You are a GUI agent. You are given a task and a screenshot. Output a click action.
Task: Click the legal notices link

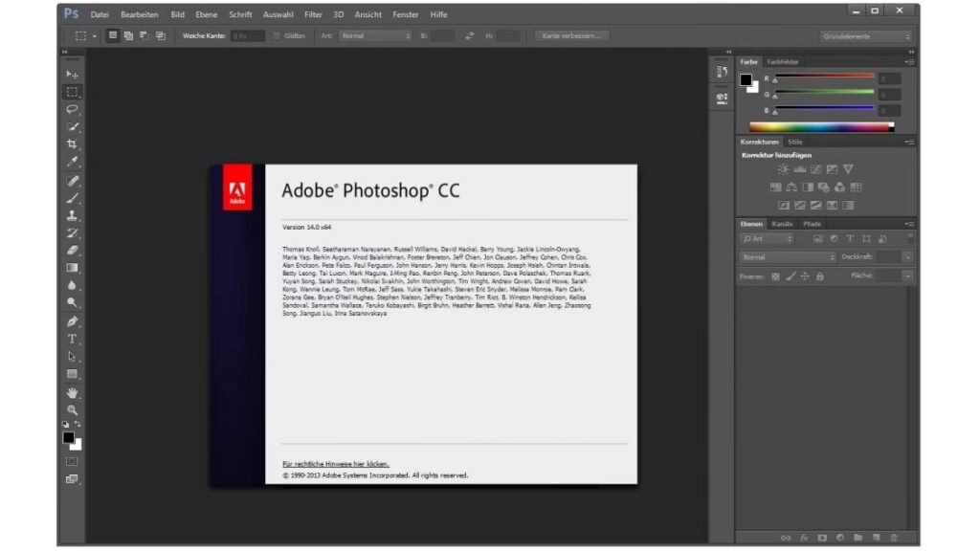(x=335, y=464)
